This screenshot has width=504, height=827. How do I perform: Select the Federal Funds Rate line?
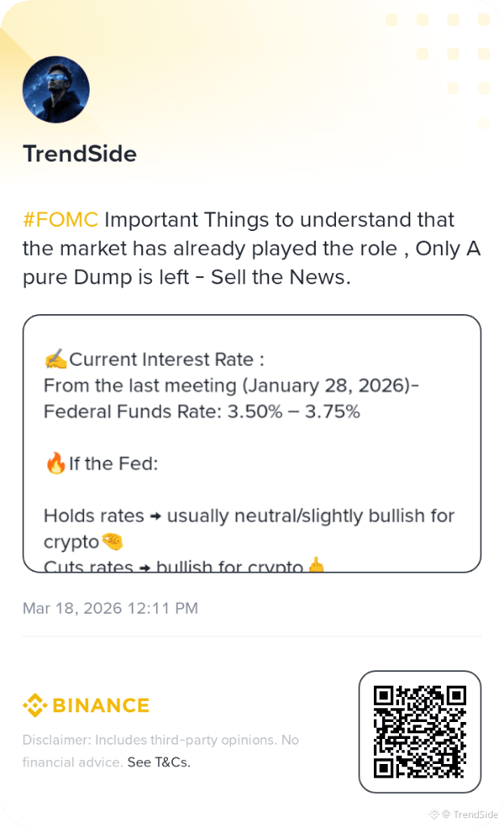point(202,411)
